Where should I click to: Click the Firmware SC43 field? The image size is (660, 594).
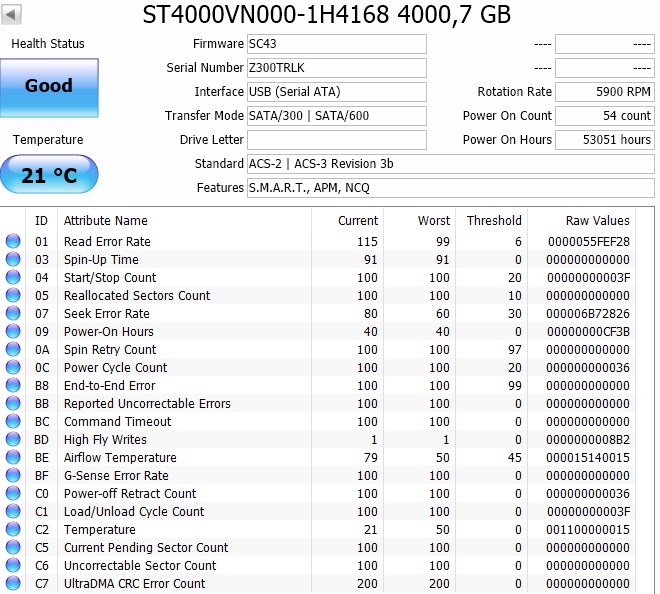(337, 44)
